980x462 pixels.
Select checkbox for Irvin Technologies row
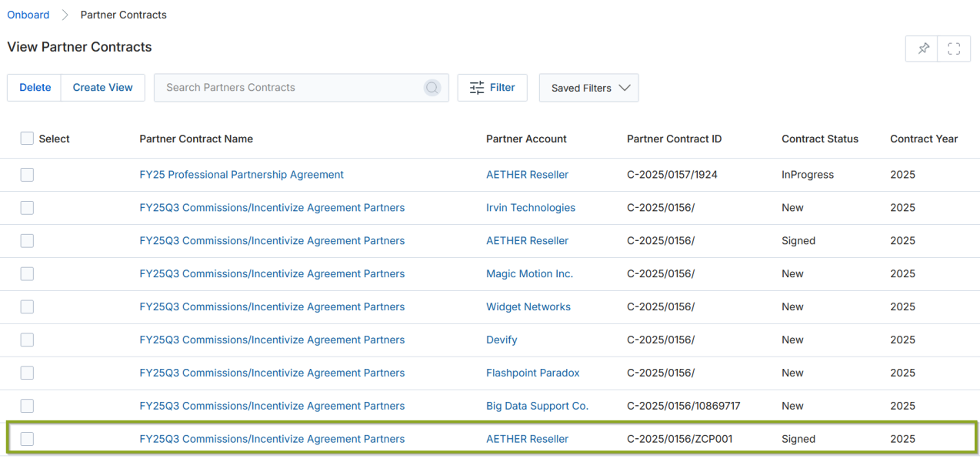[27, 208]
